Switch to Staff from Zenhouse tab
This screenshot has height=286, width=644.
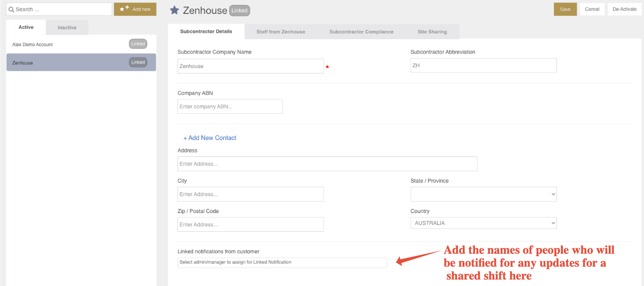(x=281, y=32)
